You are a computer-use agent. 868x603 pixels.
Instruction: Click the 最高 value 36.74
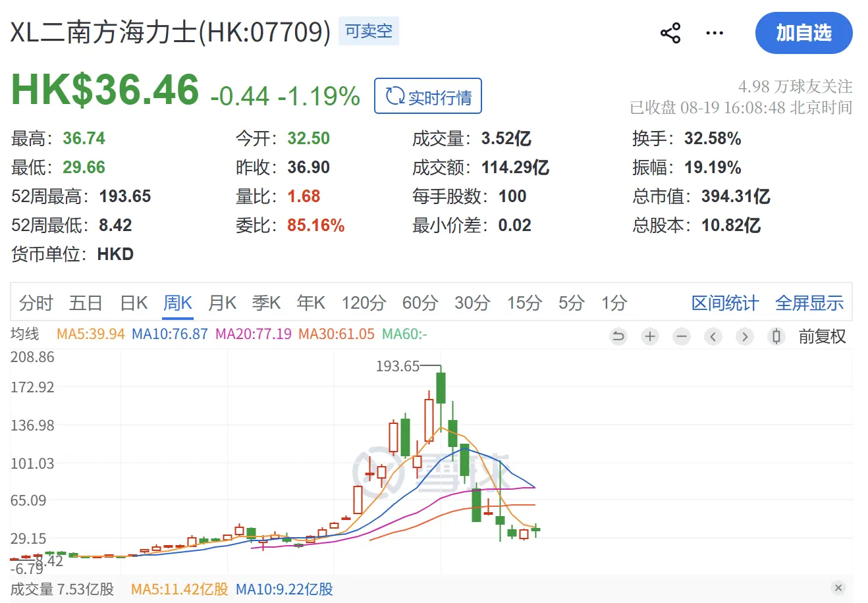pos(84,138)
